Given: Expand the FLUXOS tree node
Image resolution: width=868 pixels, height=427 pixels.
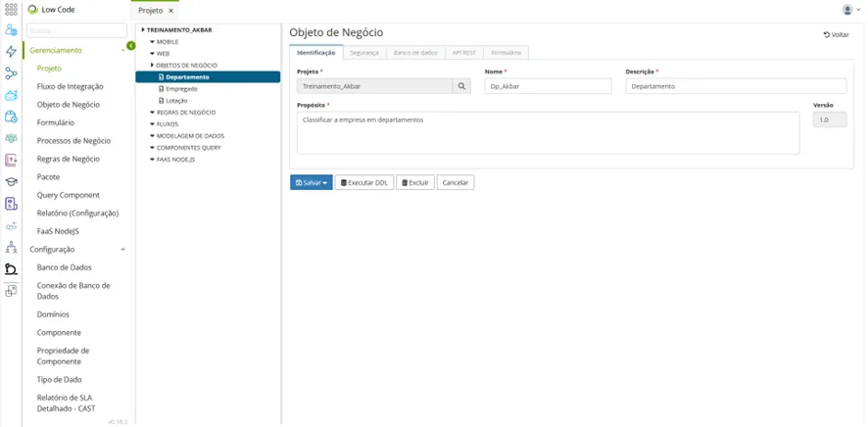Looking at the screenshot, I should point(152,124).
